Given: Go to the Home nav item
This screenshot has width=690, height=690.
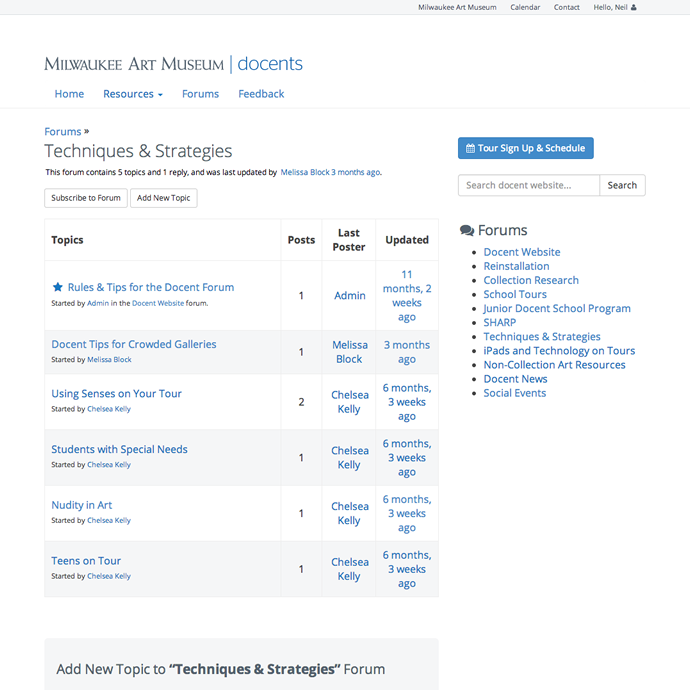Looking at the screenshot, I should coord(69,94).
